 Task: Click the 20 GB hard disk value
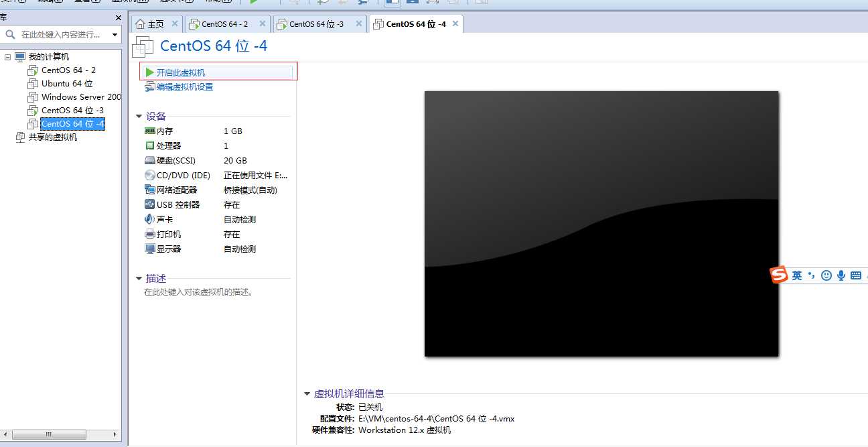(x=235, y=161)
